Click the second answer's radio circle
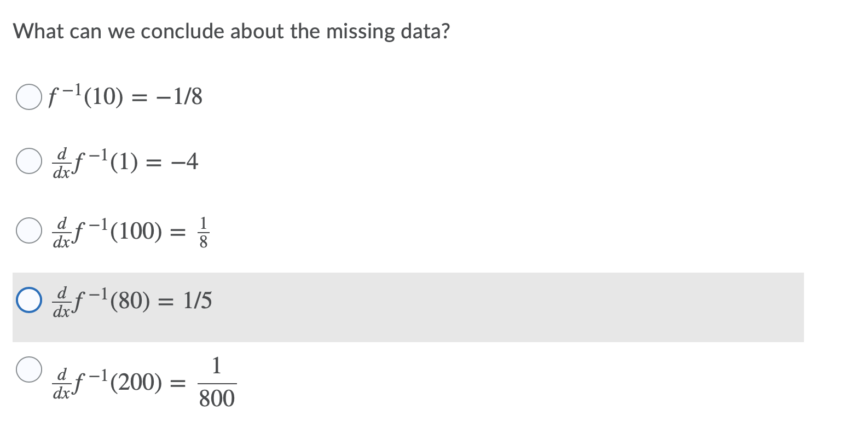 tap(30, 161)
